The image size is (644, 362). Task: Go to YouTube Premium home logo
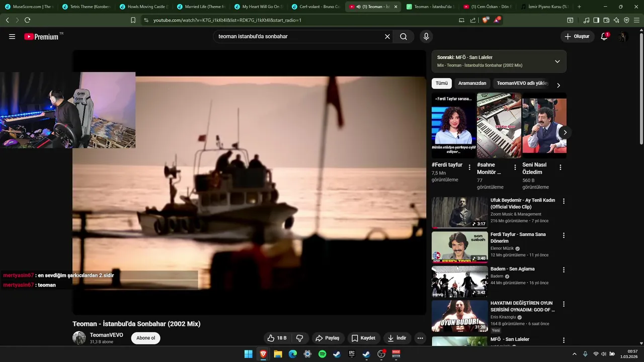(x=41, y=37)
